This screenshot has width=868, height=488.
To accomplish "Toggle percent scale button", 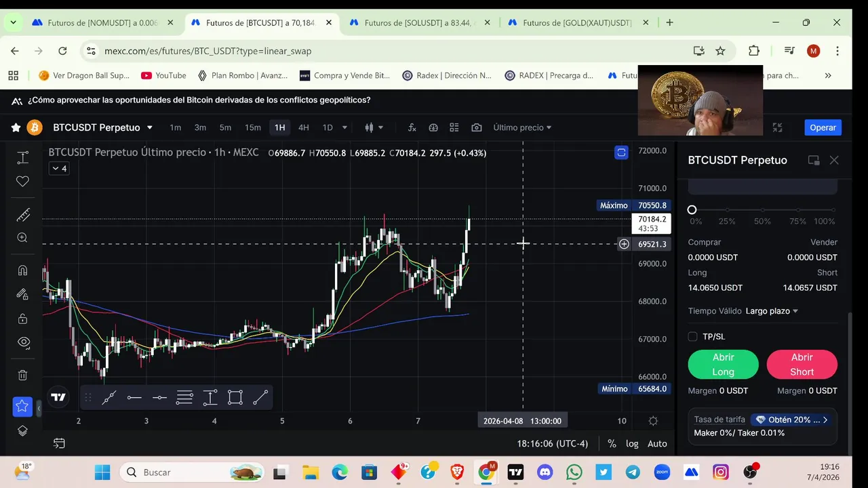I will point(612,443).
